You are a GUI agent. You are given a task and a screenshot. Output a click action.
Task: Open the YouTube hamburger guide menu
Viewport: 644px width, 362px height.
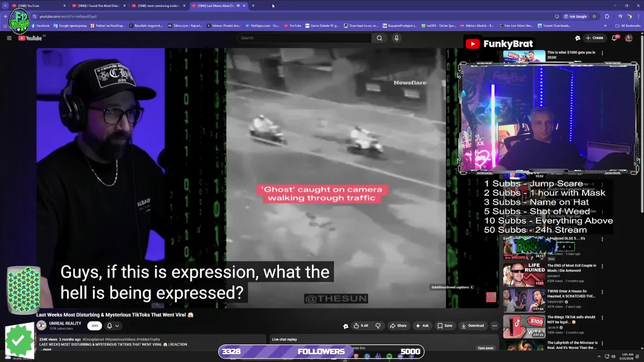click(9, 38)
